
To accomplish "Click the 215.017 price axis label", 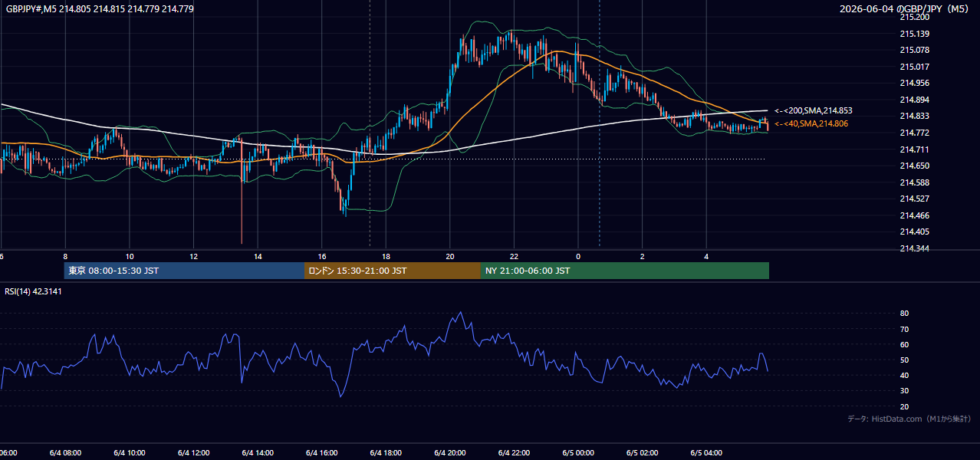I will click(914, 67).
